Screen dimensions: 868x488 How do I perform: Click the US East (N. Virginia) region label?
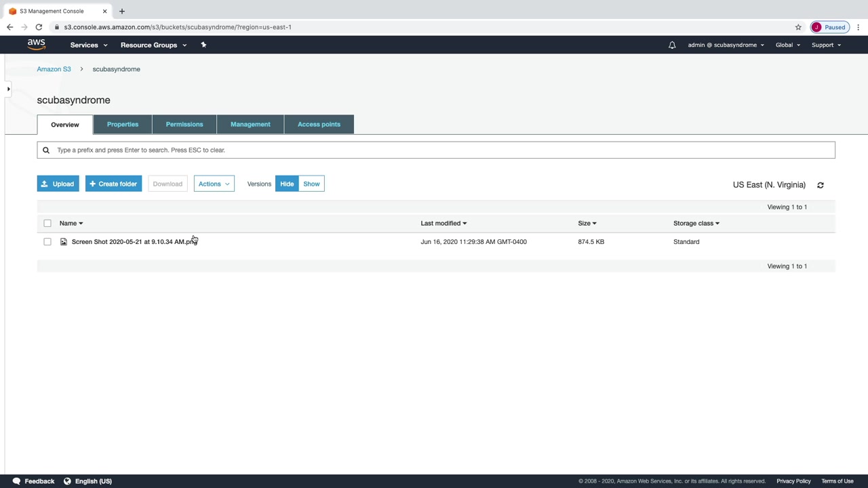769,185
